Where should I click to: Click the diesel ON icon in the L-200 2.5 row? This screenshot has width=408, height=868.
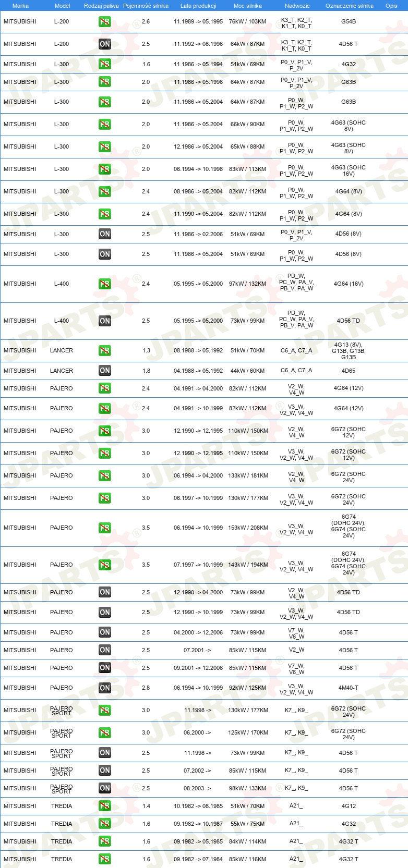point(105,44)
